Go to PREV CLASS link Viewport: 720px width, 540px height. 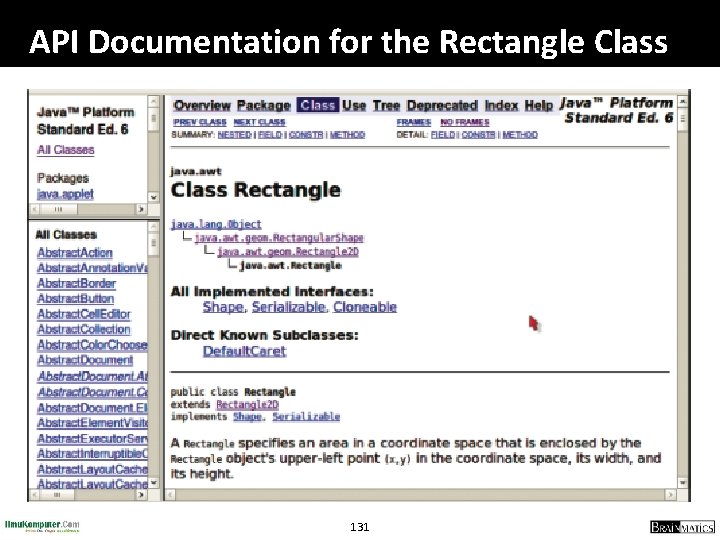tap(200, 122)
